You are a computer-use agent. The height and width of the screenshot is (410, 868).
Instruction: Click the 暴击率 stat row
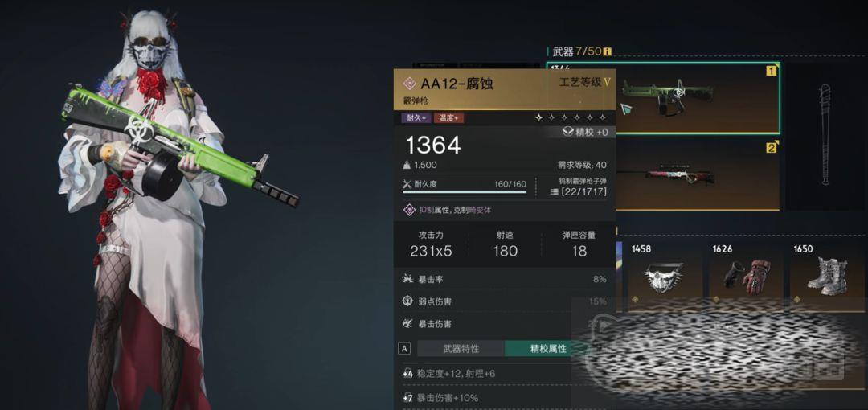(x=504, y=279)
